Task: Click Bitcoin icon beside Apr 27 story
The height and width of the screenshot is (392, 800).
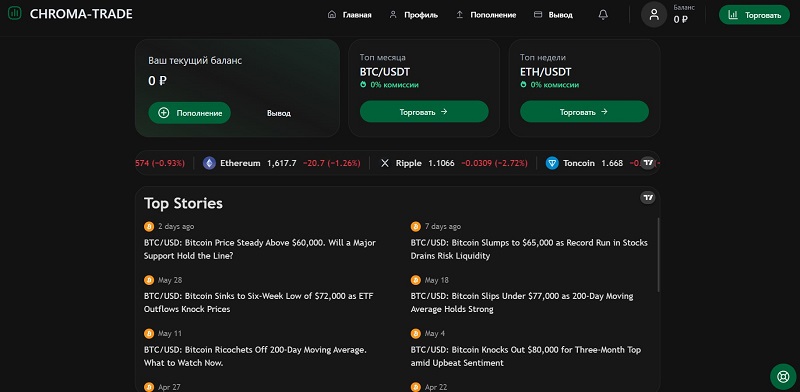Action: (149, 387)
